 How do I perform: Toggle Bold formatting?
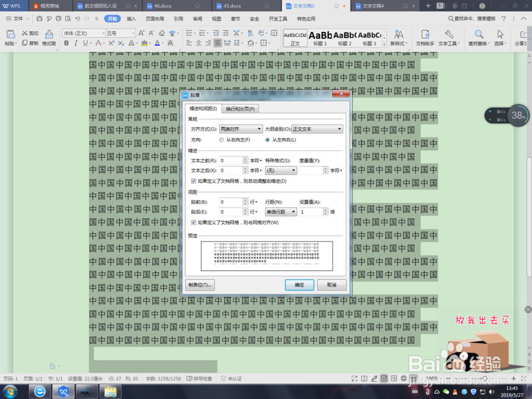(x=66, y=43)
